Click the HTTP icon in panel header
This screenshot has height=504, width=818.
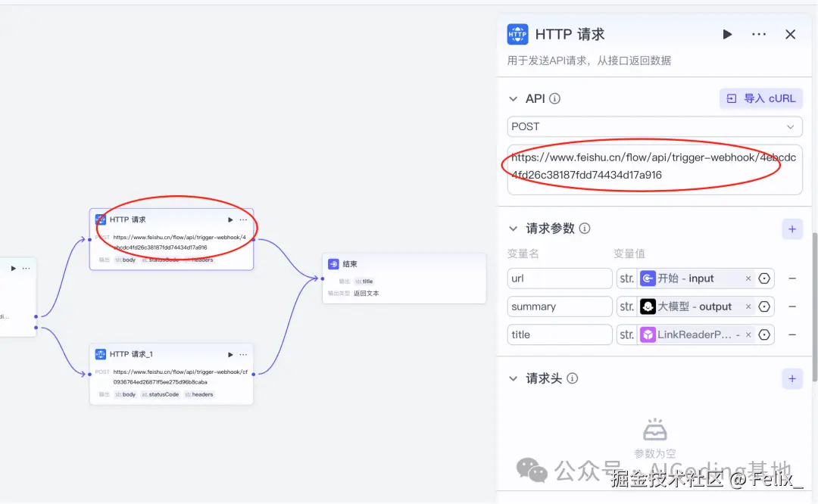click(x=517, y=34)
